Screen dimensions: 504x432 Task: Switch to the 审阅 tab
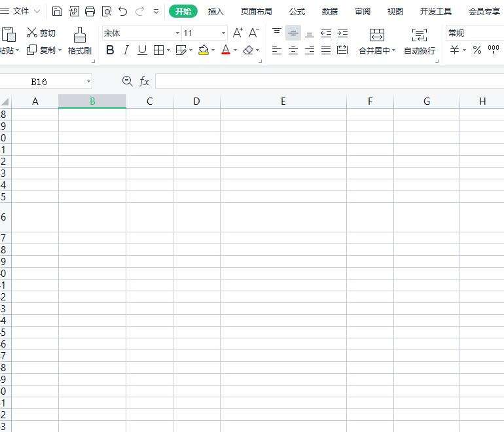(x=363, y=12)
